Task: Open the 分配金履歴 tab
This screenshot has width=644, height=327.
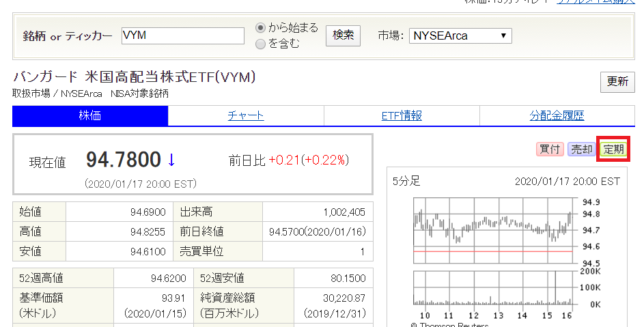Action: click(557, 116)
